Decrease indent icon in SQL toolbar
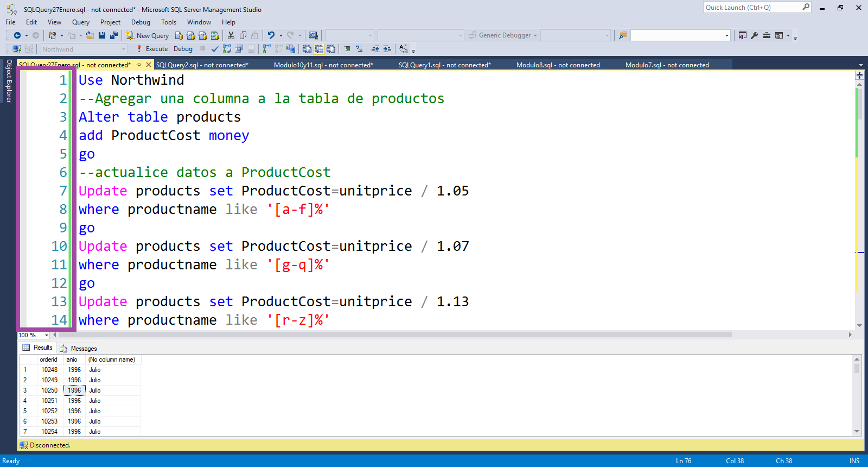Viewport: 868px width, 467px height. (x=375, y=49)
